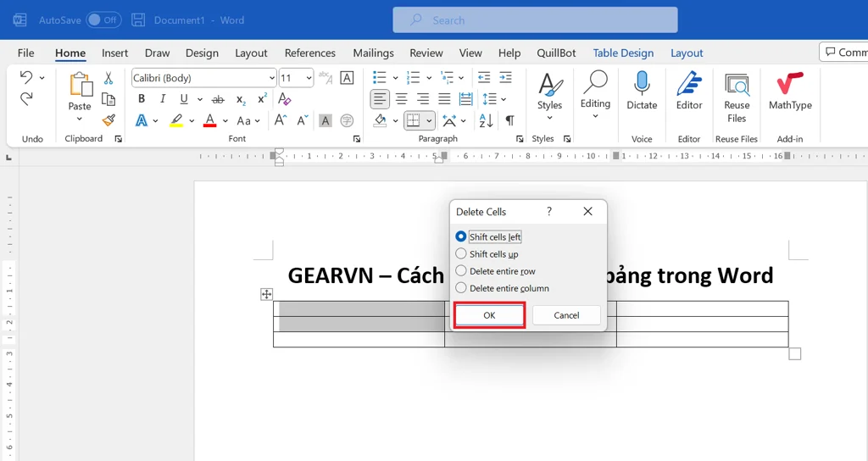Screen dimensions: 868x461
Task: Open Paragraph dialog launcher
Action: [520, 139]
